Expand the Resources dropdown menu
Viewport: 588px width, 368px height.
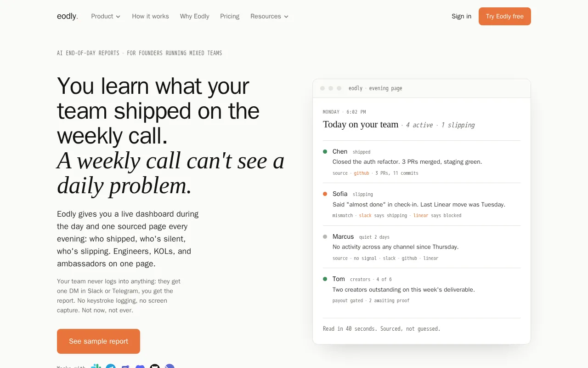click(x=269, y=16)
